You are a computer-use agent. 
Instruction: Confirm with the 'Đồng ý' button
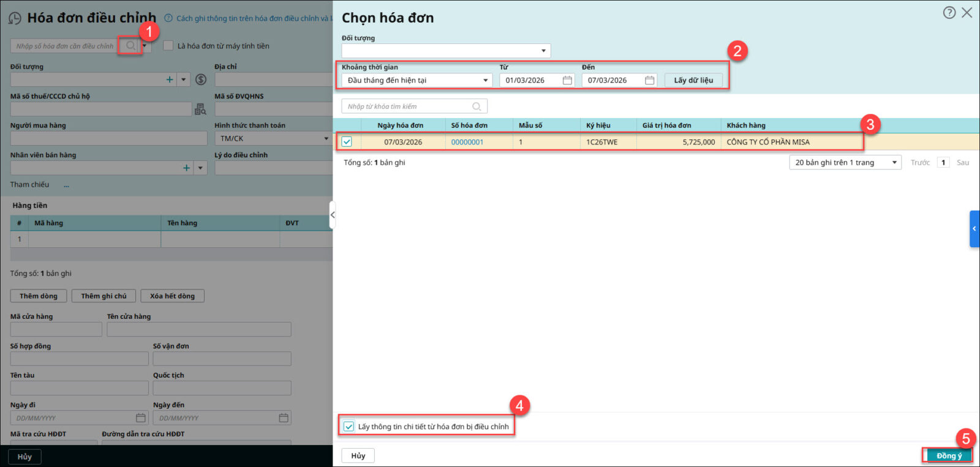coord(948,455)
